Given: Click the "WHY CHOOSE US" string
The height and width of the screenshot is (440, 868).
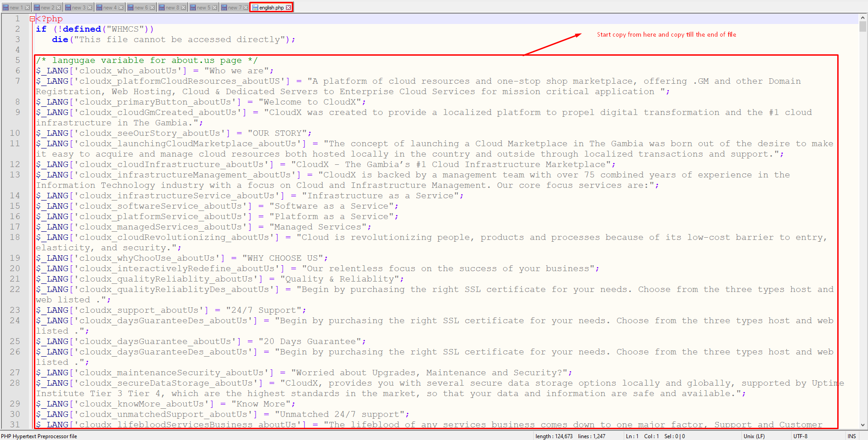Looking at the screenshot, I should point(283,258).
